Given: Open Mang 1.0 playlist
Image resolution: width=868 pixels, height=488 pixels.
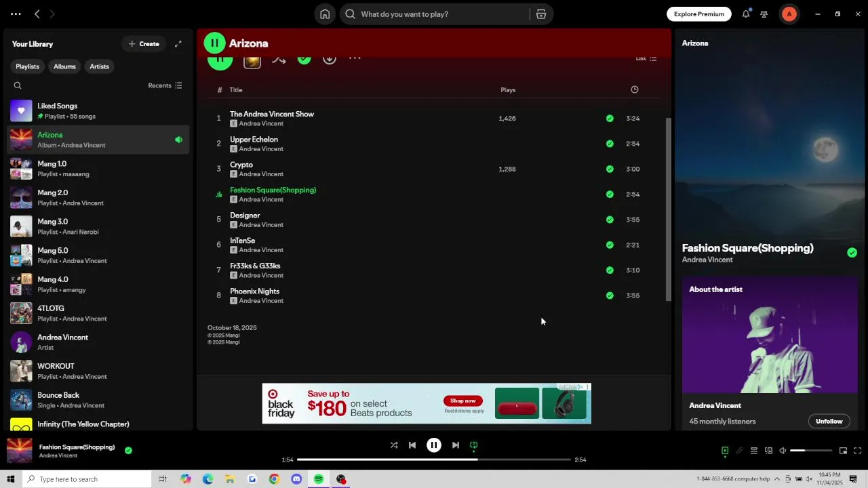Looking at the screenshot, I should (x=99, y=169).
